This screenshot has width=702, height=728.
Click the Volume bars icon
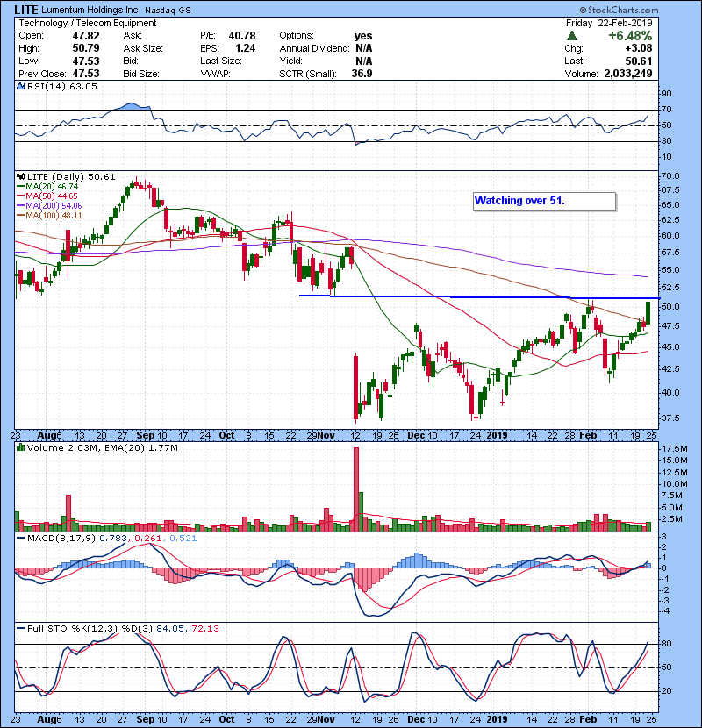click(x=20, y=447)
